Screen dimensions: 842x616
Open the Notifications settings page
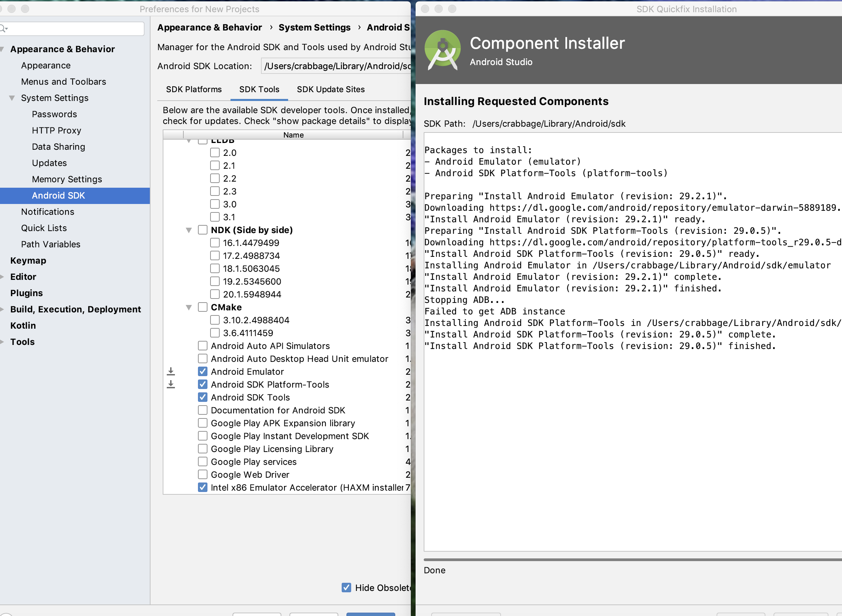pos(48,212)
